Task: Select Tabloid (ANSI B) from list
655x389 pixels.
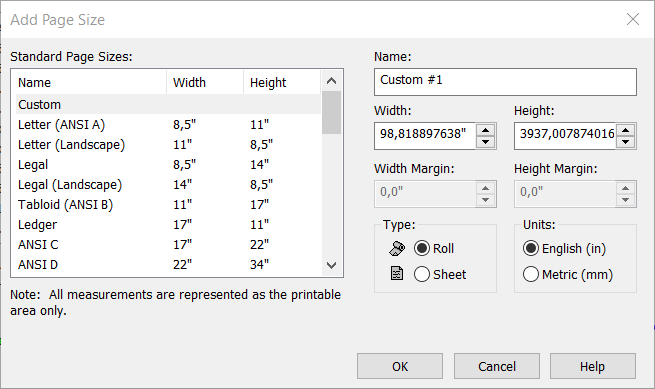Action: (168, 205)
